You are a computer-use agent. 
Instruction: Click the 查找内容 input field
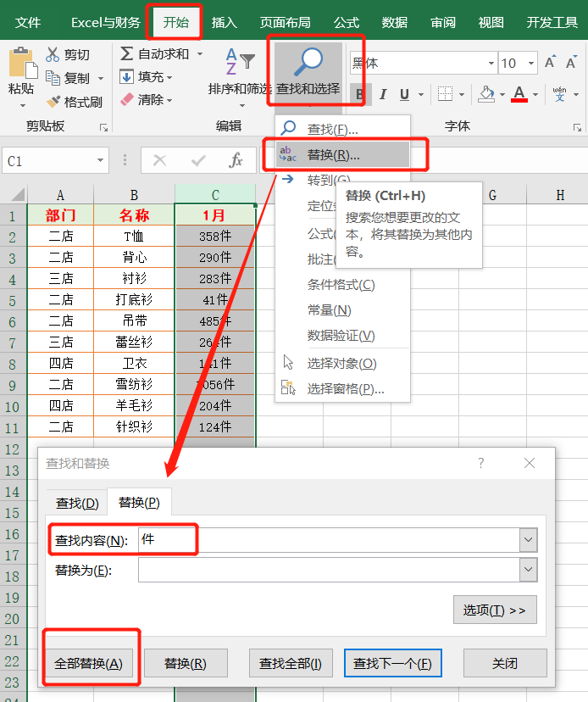pyautogui.click(x=329, y=539)
